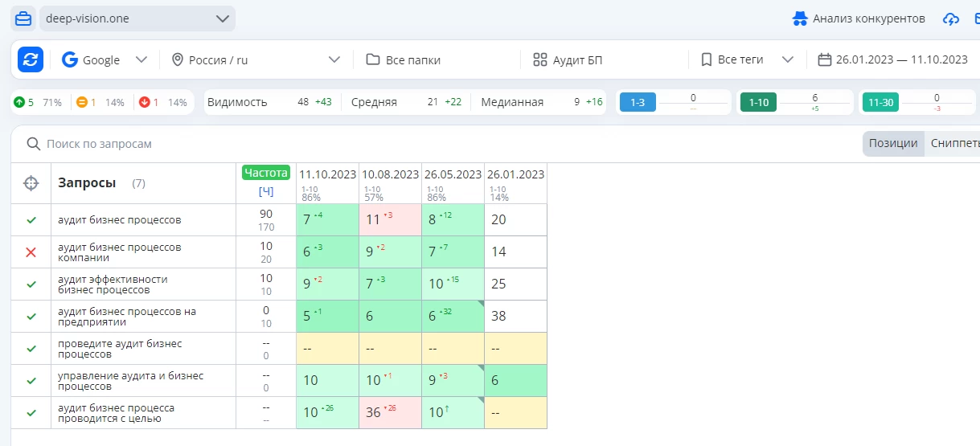980x446 pixels.
Task: Click the Аудит БП group icon
Action: (539, 59)
